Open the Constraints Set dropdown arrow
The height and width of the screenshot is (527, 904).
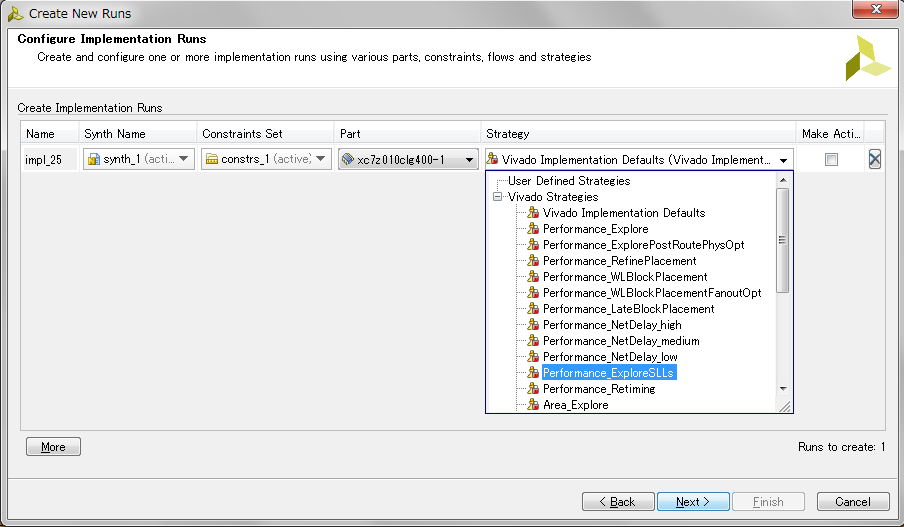321,159
